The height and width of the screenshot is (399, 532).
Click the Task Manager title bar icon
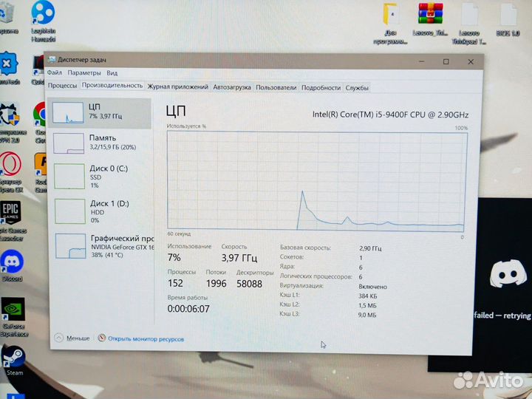pos(52,59)
